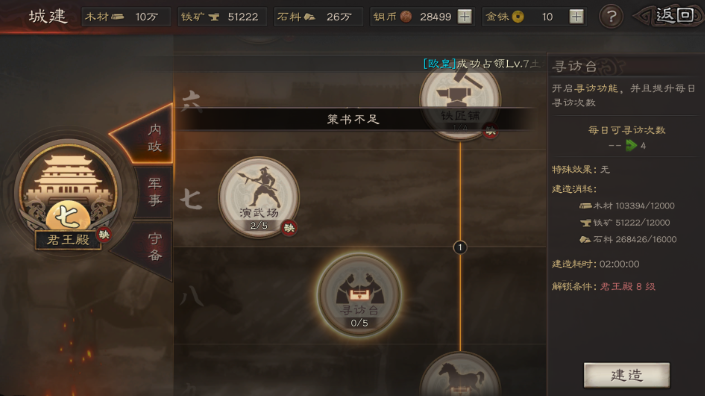Open the question mark help icon

tap(611, 17)
